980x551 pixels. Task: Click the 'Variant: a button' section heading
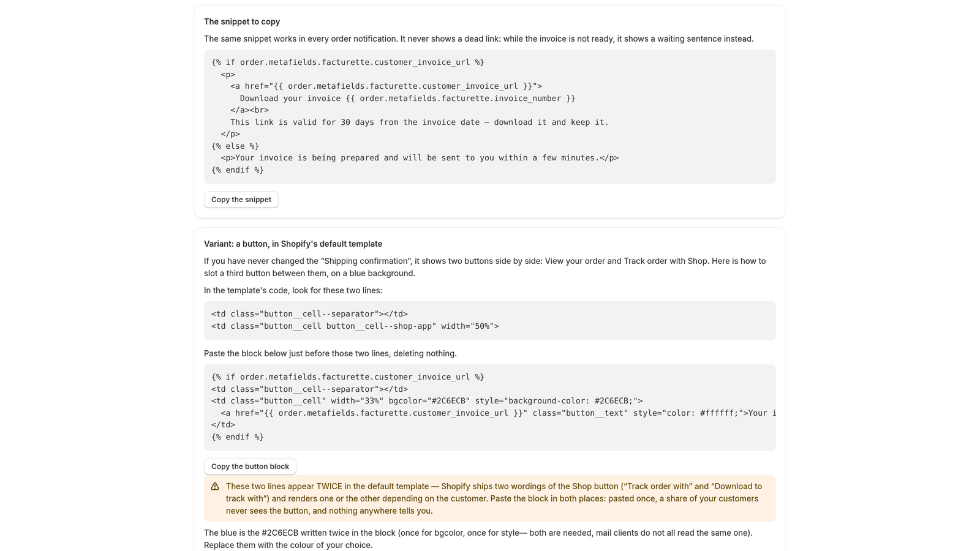(293, 244)
